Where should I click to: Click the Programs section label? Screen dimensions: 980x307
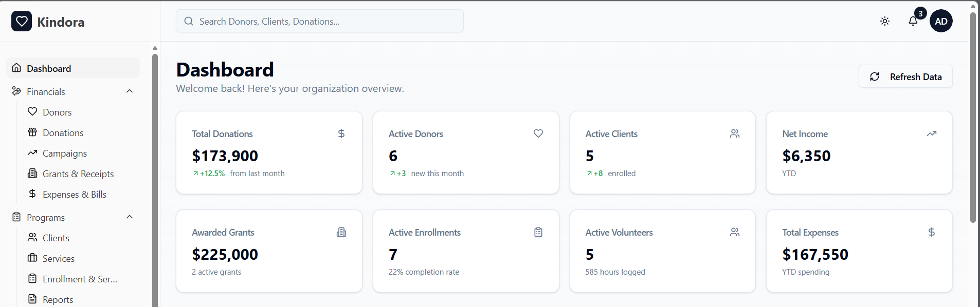tap(46, 218)
